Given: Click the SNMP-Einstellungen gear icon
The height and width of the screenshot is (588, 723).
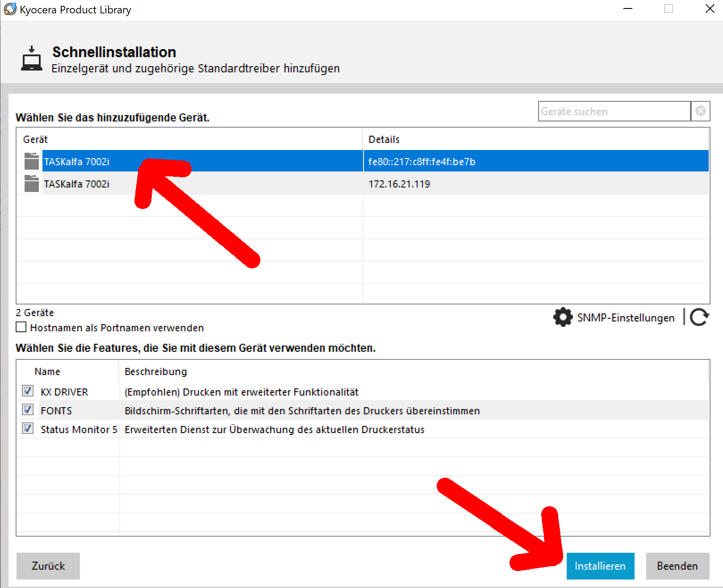Looking at the screenshot, I should coord(563,317).
